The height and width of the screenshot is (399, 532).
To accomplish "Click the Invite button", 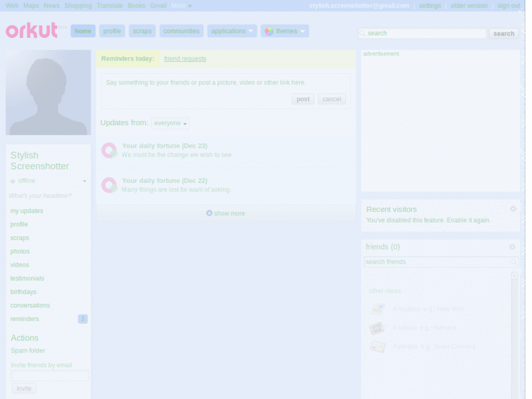I will [x=24, y=388].
